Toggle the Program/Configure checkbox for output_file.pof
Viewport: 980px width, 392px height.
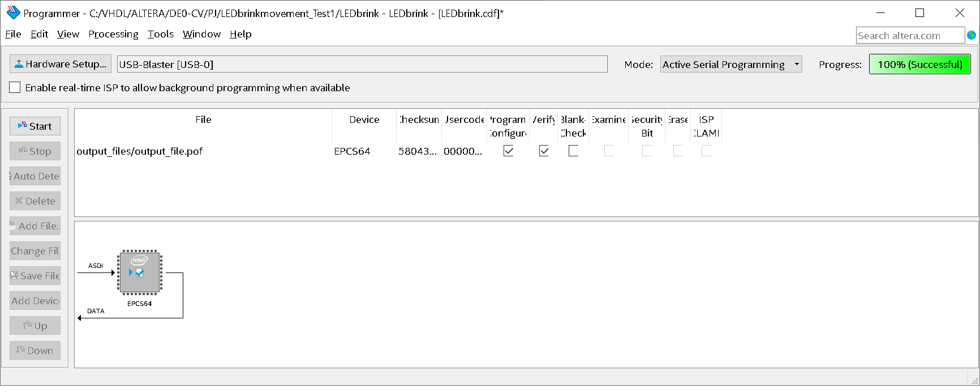[509, 151]
